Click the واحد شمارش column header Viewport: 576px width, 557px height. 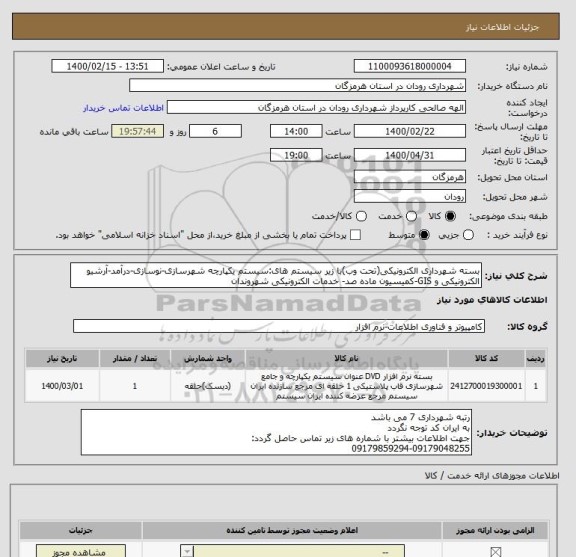coord(208,358)
